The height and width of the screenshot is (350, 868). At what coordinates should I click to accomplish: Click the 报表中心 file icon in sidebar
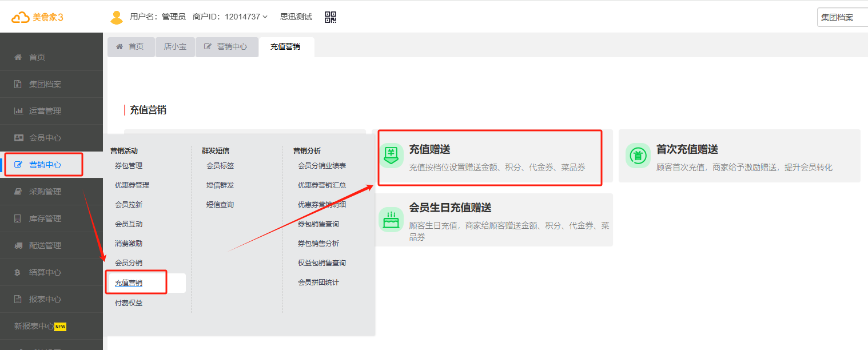18,299
